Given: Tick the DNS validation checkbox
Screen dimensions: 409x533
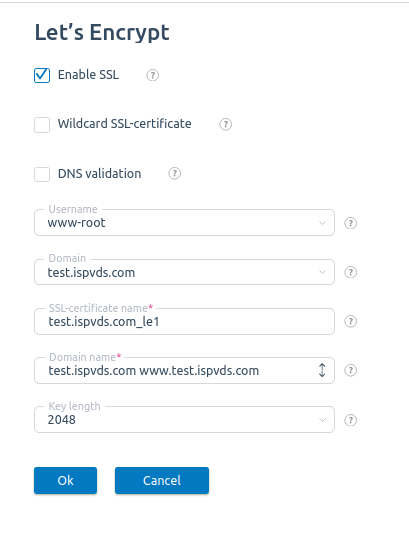Looking at the screenshot, I should [x=42, y=174].
